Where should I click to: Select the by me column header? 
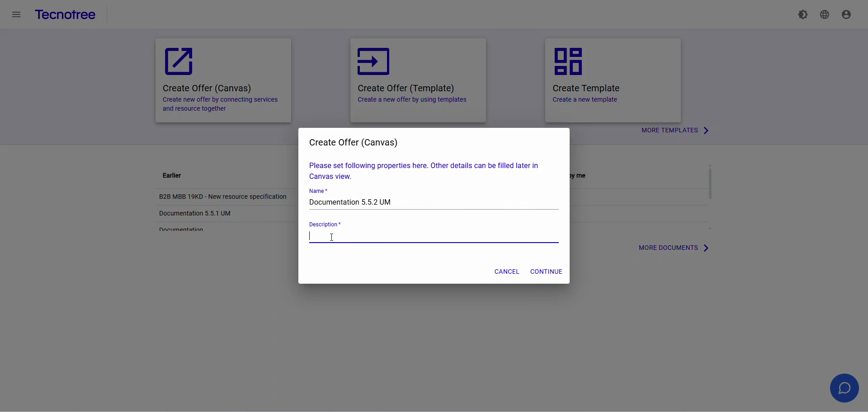pos(578,175)
